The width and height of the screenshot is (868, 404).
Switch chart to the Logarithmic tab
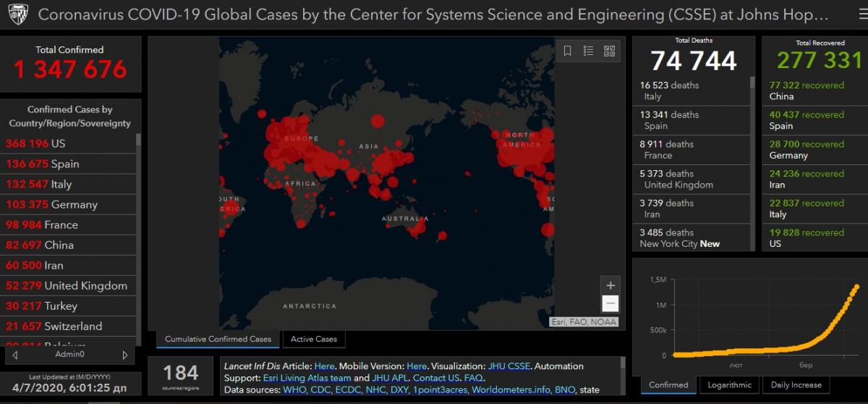click(x=729, y=385)
